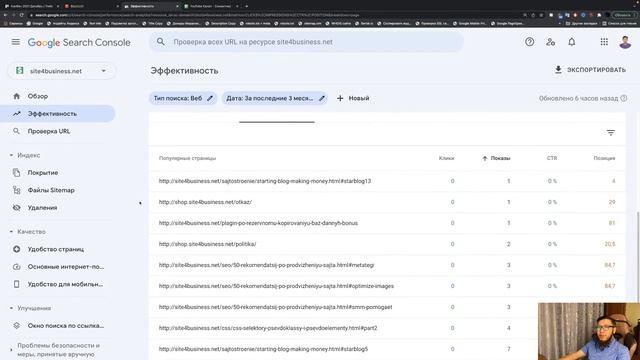This screenshot has width=640, height=360.
Task: Sort by CTR column
Action: coord(552,158)
